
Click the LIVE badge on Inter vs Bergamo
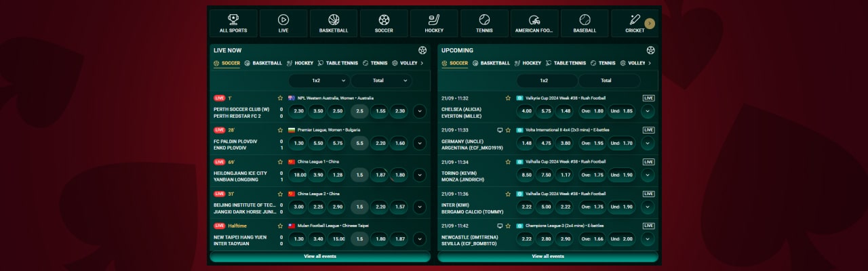click(x=648, y=194)
